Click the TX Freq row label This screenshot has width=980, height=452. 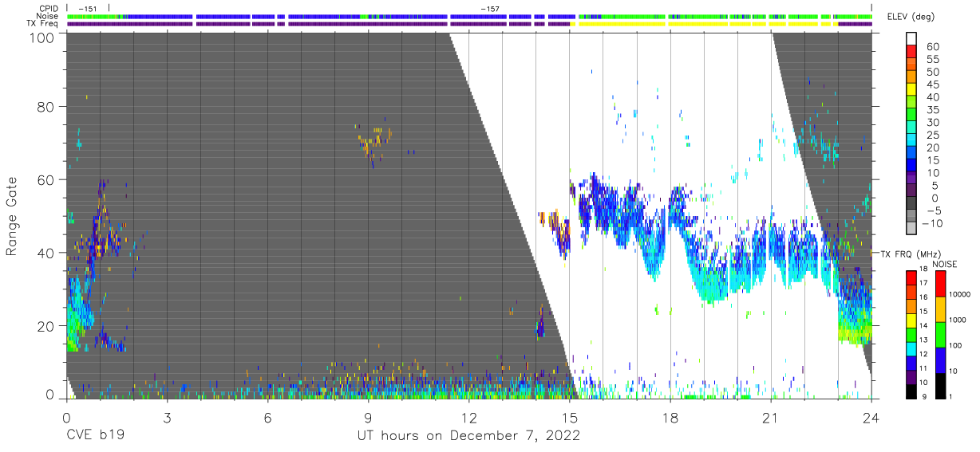click(x=42, y=23)
